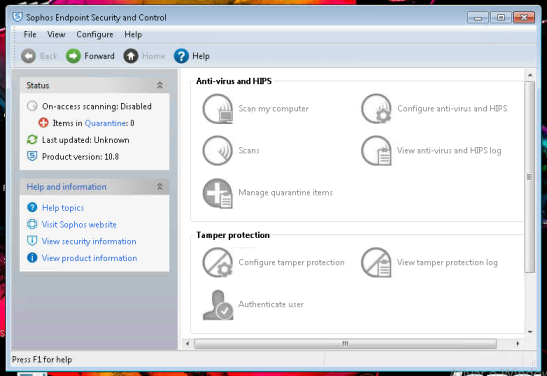The width and height of the screenshot is (547, 376).
Task: Click the View security information shield icon
Action: 32,241
